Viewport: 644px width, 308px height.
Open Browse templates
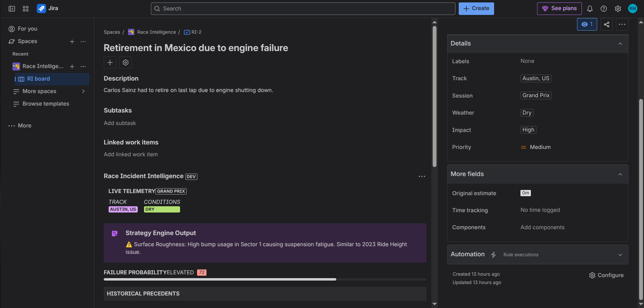point(45,104)
